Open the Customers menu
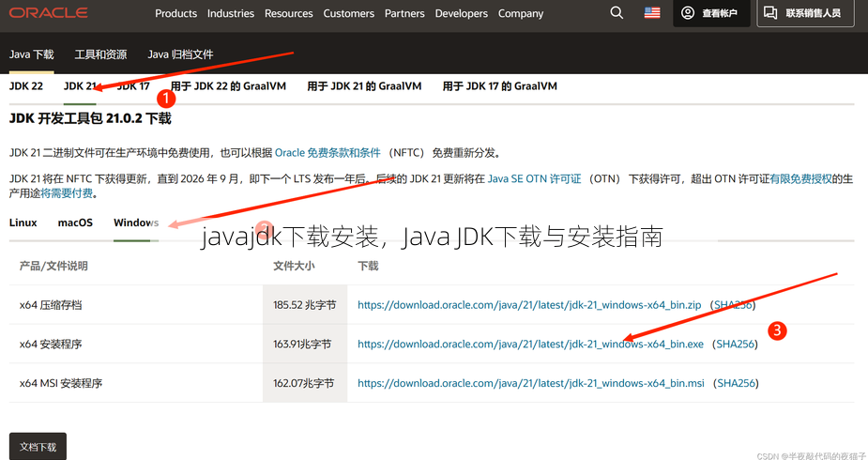The width and height of the screenshot is (868, 460). pos(349,13)
